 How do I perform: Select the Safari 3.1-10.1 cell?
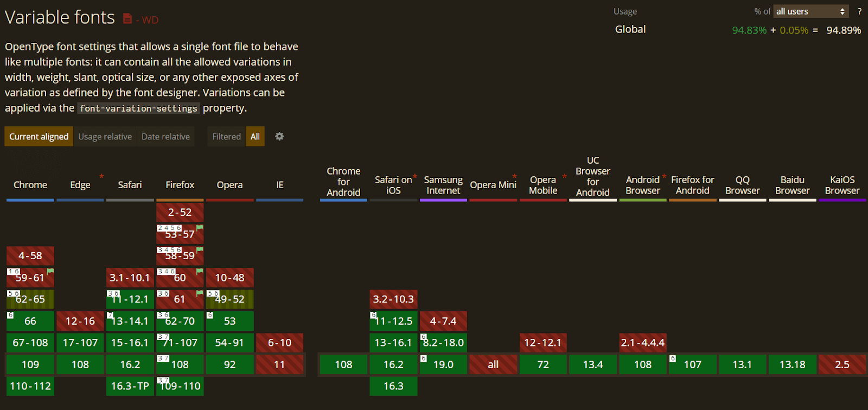[x=130, y=278]
